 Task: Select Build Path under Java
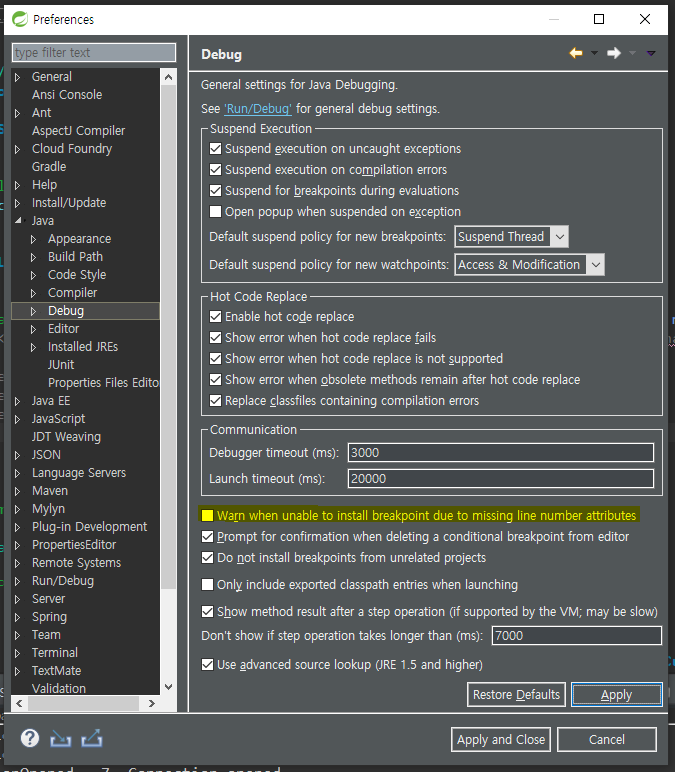click(x=75, y=257)
